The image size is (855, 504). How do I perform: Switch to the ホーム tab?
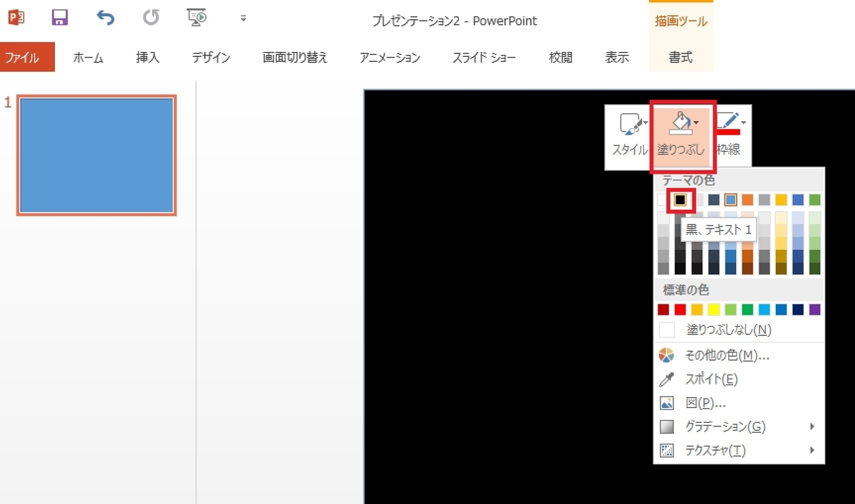click(x=88, y=58)
